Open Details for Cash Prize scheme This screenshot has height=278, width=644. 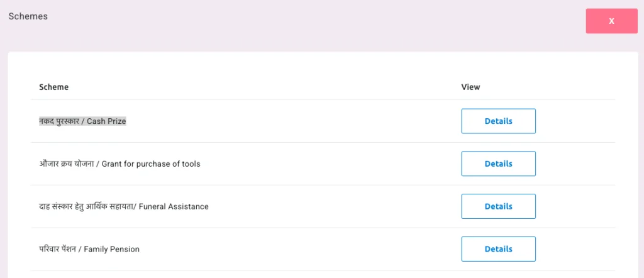coord(498,121)
